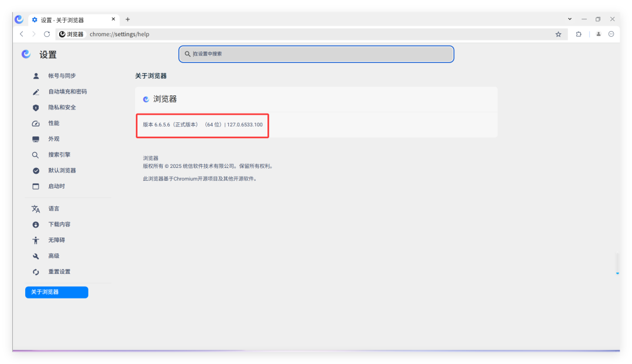Open the user profile icon
This screenshot has width=632, height=364.
click(x=599, y=35)
